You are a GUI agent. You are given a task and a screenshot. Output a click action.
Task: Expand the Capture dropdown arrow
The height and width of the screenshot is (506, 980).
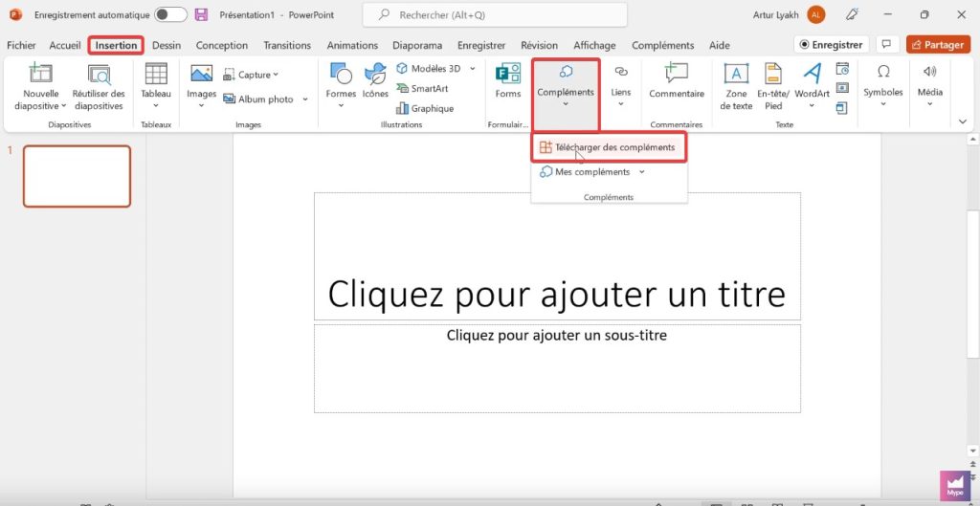276,75
